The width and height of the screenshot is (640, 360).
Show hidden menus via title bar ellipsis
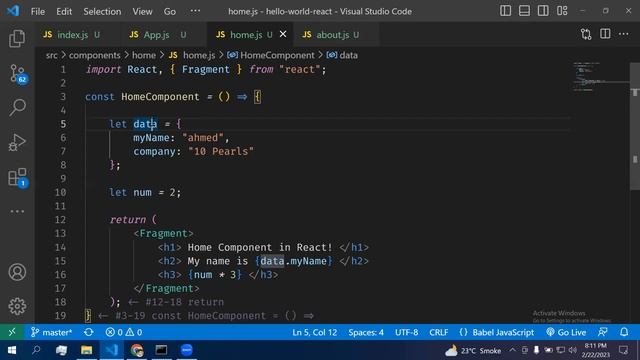tap(196, 11)
